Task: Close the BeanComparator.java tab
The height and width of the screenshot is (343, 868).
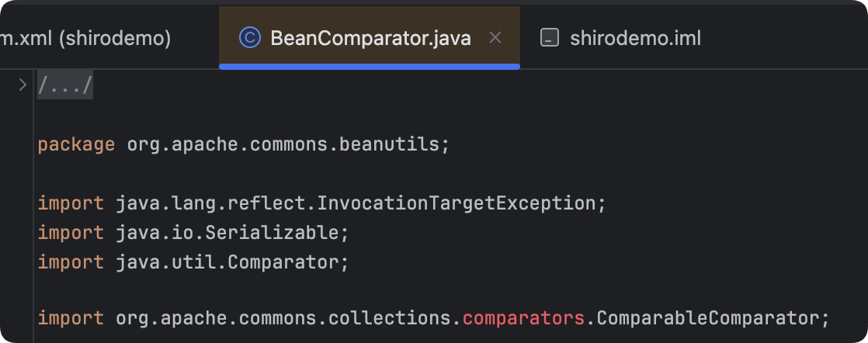Action: [x=496, y=37]
